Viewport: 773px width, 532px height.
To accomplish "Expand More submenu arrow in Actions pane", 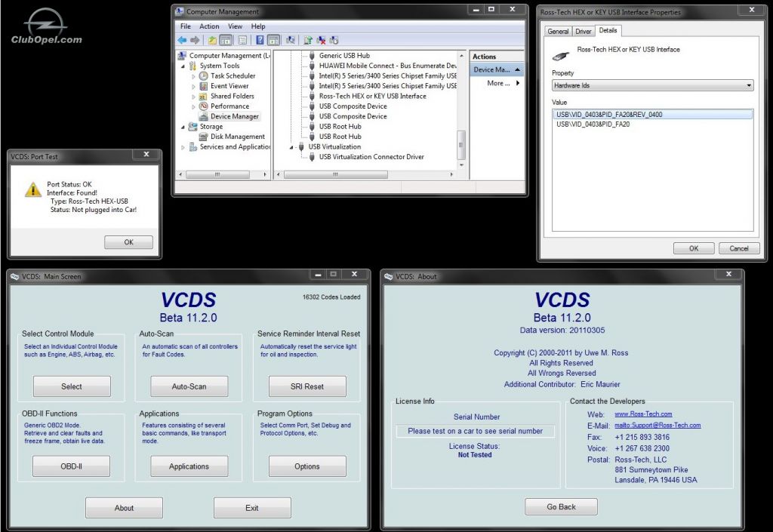I will [518, 83].
